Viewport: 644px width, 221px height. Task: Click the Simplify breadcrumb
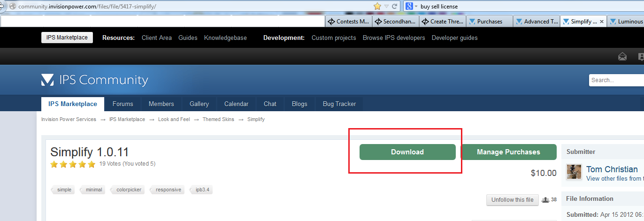(256, 120)
